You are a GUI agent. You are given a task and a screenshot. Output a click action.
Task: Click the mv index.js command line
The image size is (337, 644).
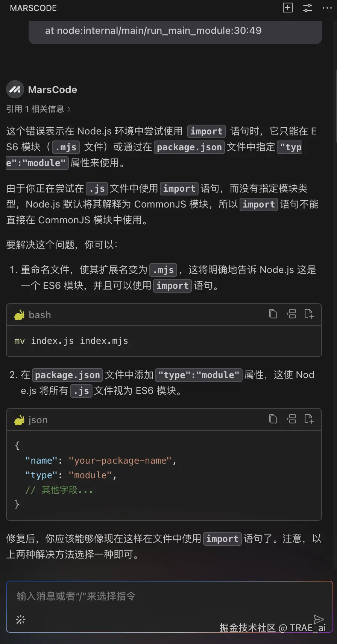pyautogui.click(x=71, y=340)
